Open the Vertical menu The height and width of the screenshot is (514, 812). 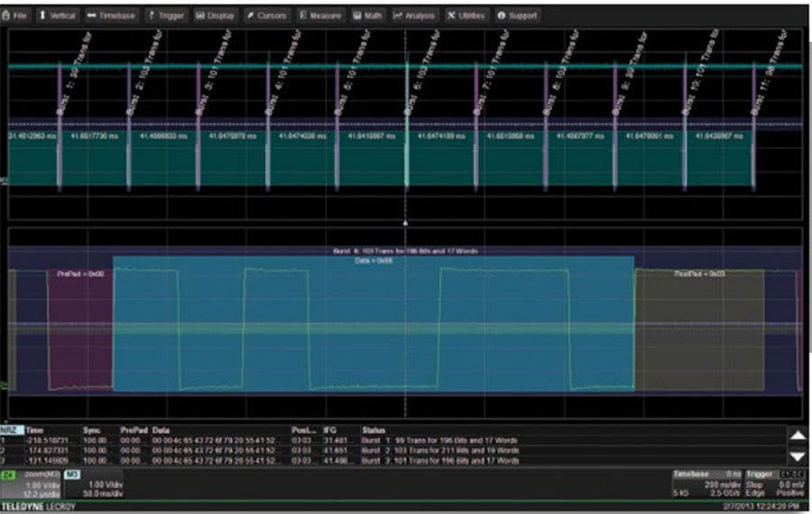58,15
